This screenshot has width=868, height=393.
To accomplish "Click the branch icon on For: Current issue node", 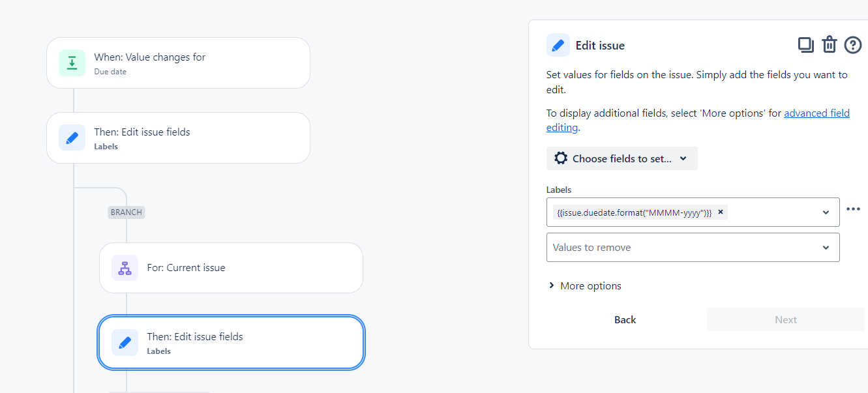I will (x=125, y=267).
